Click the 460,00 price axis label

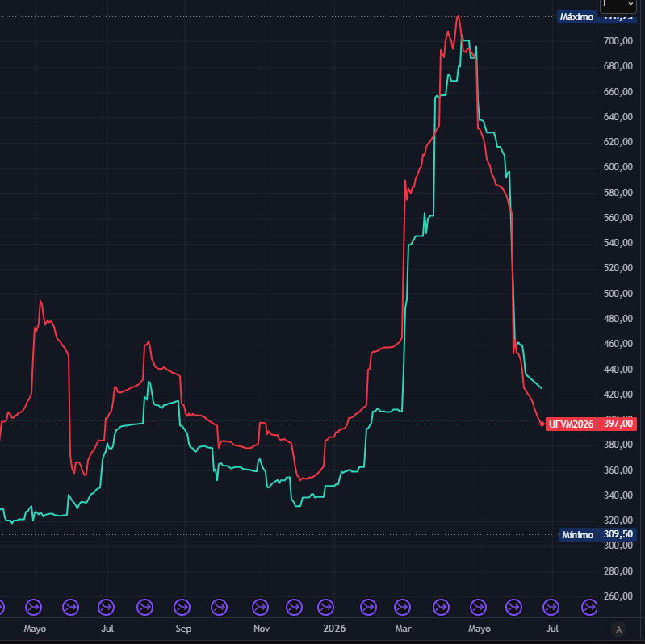click(x=618, y=344)
